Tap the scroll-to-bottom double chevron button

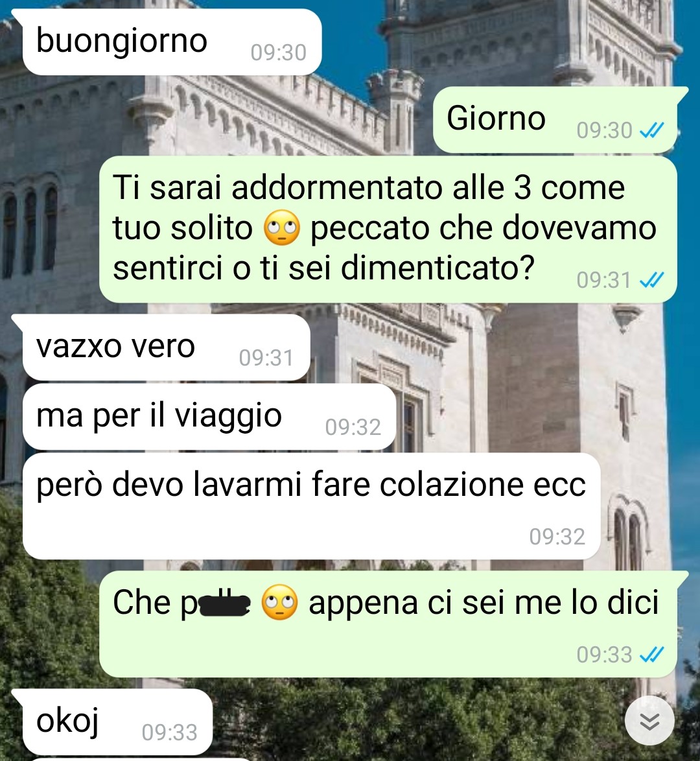tap(649, 721)
